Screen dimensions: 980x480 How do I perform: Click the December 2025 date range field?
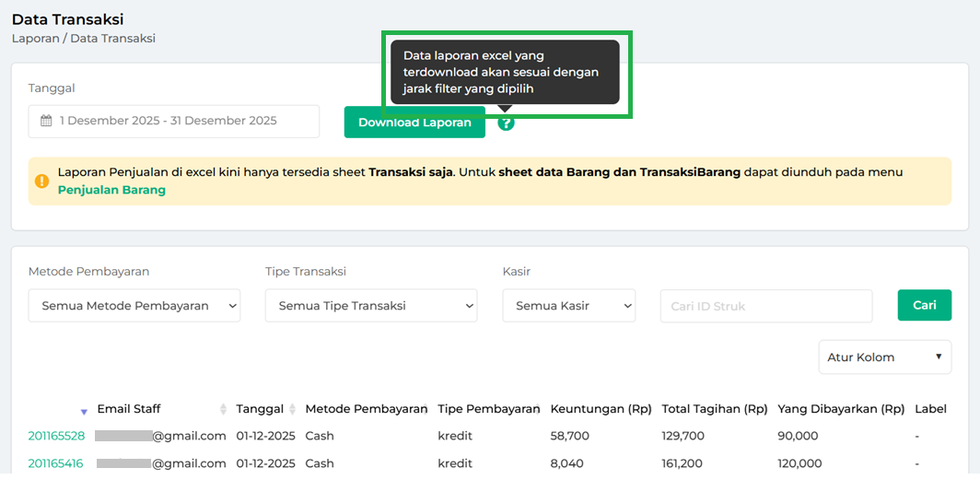click(173, 121)
